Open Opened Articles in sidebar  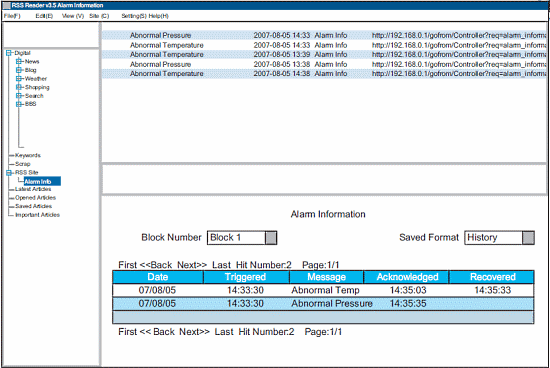[x=35, y=198]
